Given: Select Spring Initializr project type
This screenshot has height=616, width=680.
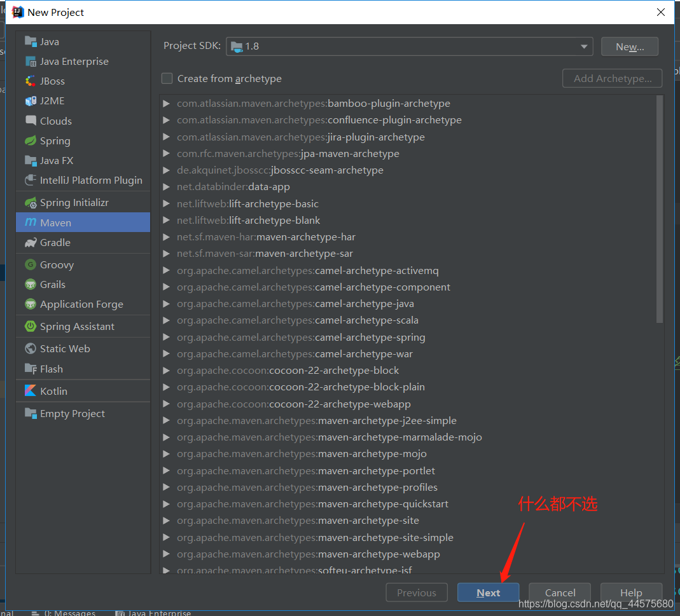Looking at the screenshot, I should tap(83, 202).
